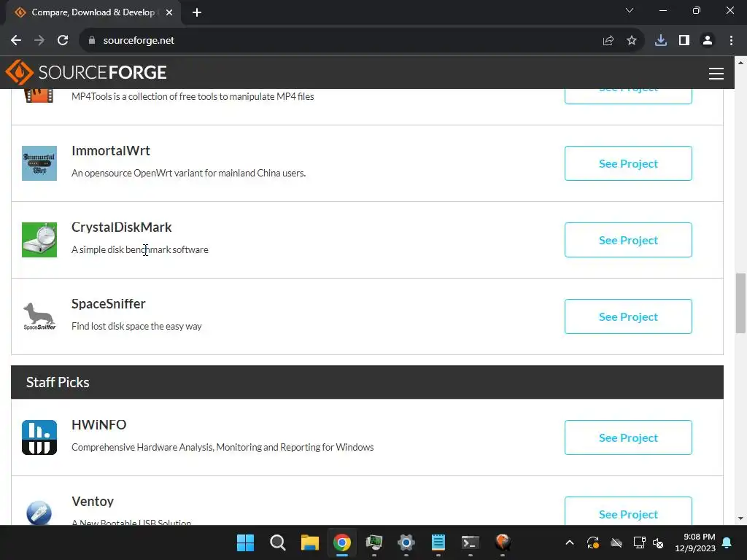The image size is (747, 560).
Task: Click the MP4Tools project icon
Action: coord(39,96)
